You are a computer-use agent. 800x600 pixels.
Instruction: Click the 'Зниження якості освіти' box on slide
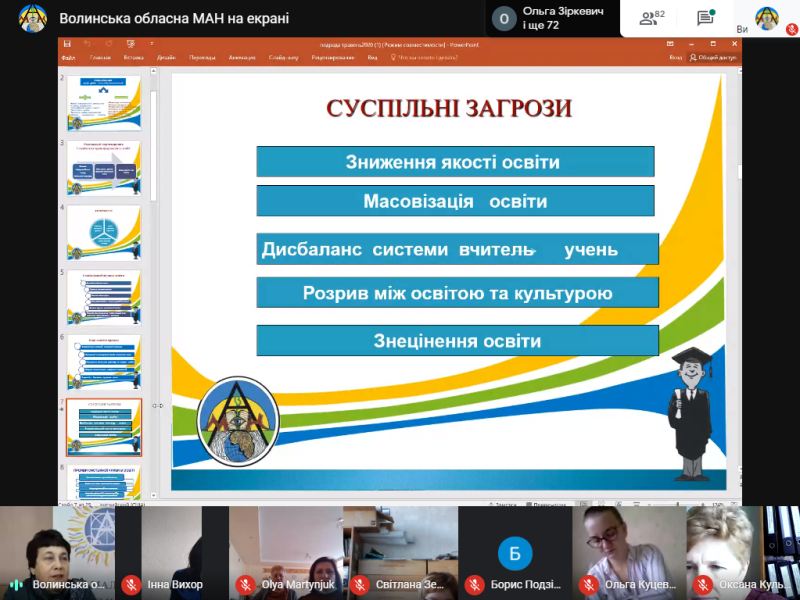[455, 162]
